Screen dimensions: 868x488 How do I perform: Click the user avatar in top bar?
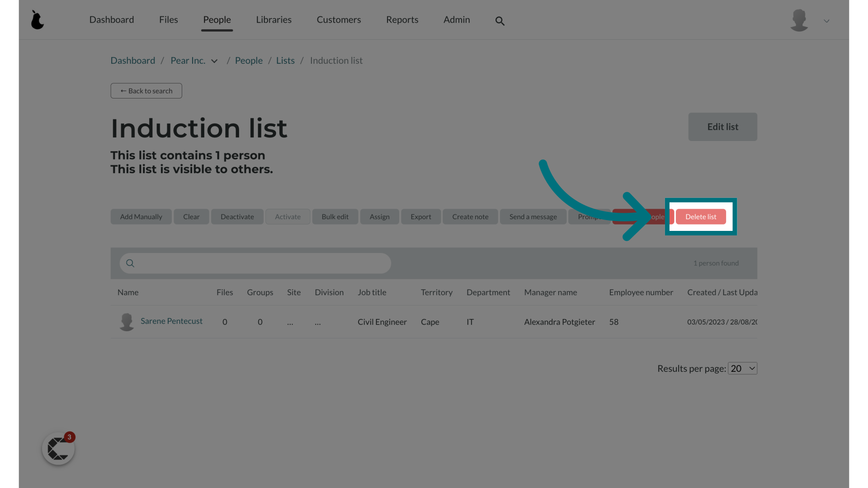point(799,20)
